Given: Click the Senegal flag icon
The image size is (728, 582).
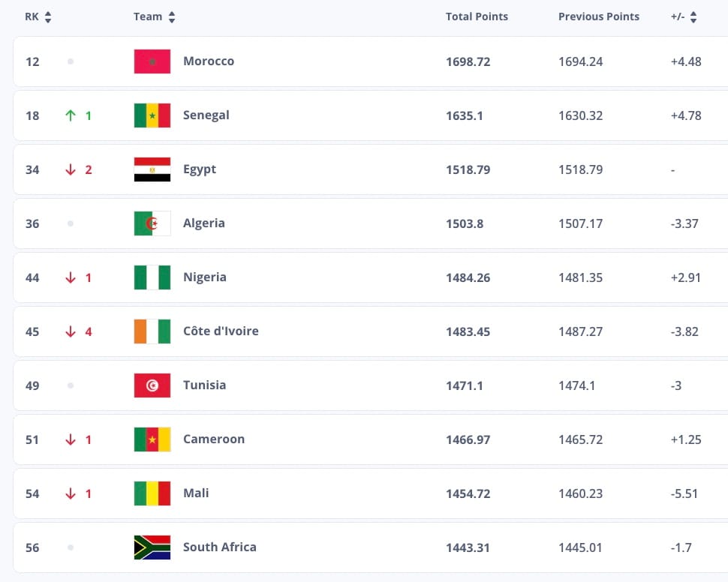Looking at the screenshot, I should (x=152, y=115).
